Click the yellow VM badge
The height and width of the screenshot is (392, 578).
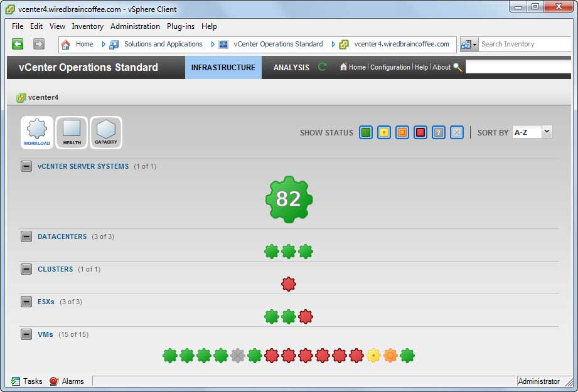coord(373,356)
